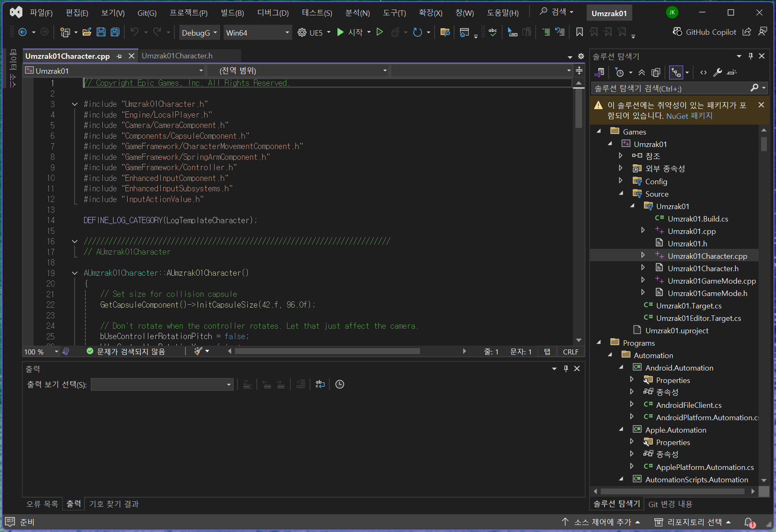The image size is (776, 532).
Task: Click the Toggle Word Wrap output icon
Action: [320, 384]
